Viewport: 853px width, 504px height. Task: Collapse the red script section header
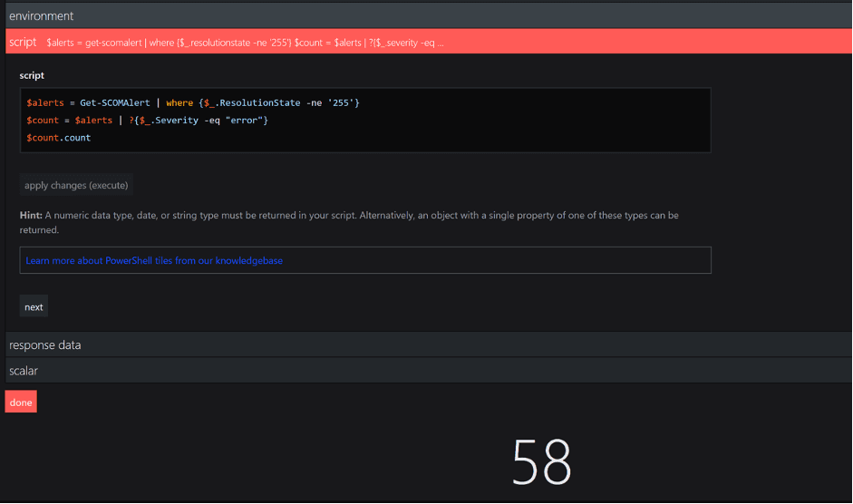pyautogui.click(x=23, y=42)
